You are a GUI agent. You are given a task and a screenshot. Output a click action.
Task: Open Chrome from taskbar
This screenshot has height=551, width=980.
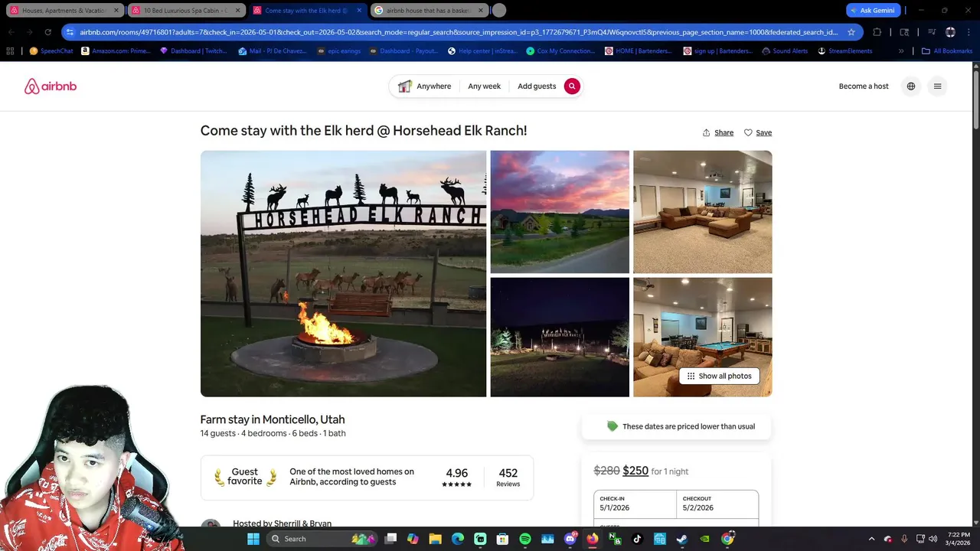tap(727, 539)
